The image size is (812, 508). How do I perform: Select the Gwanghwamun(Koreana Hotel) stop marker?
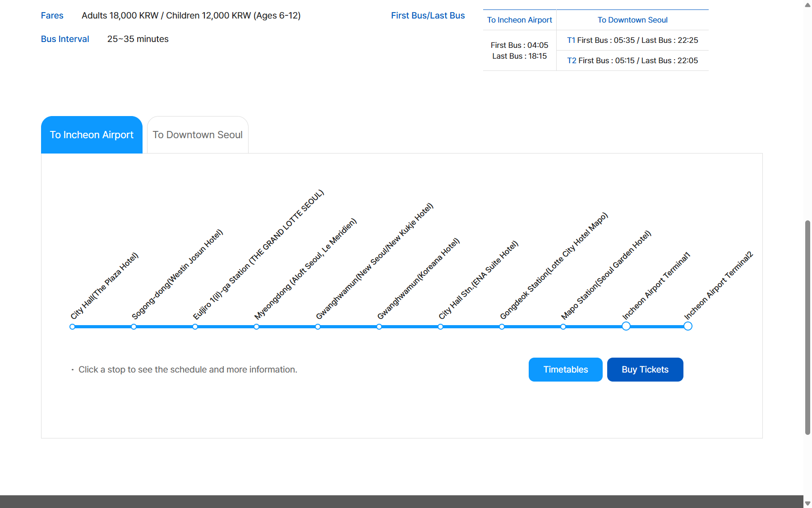pos(379,326)
